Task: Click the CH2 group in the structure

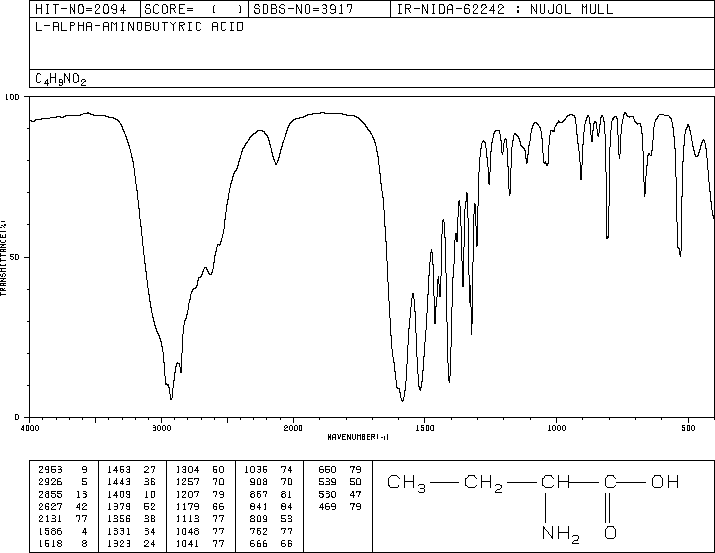Action: click(483, 483)
